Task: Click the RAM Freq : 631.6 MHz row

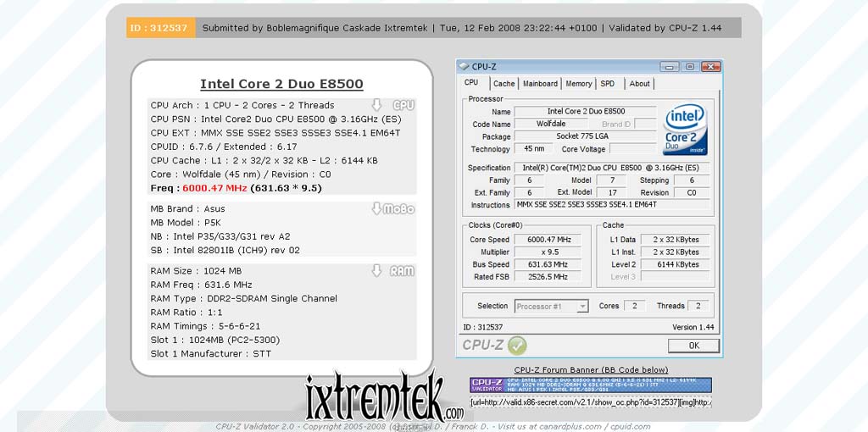Action: point(201,285)
